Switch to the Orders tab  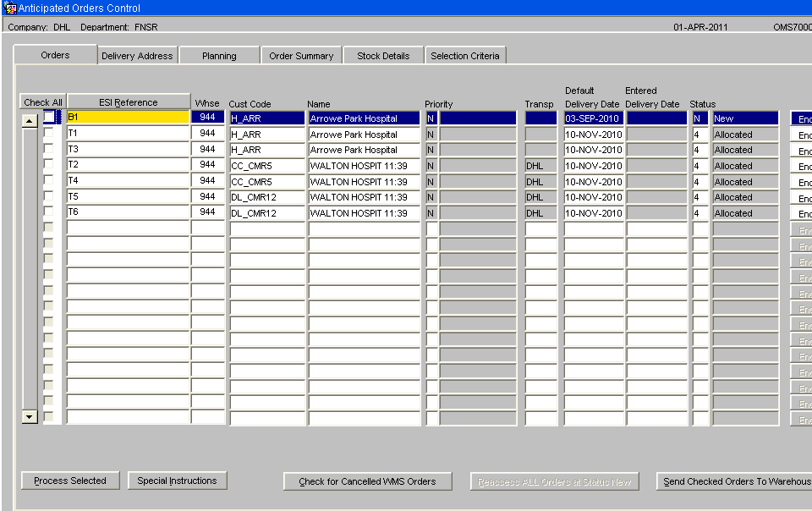click(56, 55)
